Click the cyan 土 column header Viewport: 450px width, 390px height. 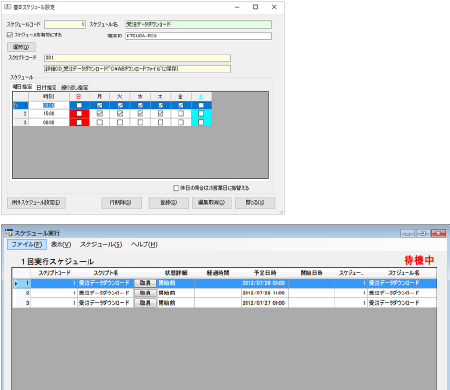[201, 97]
